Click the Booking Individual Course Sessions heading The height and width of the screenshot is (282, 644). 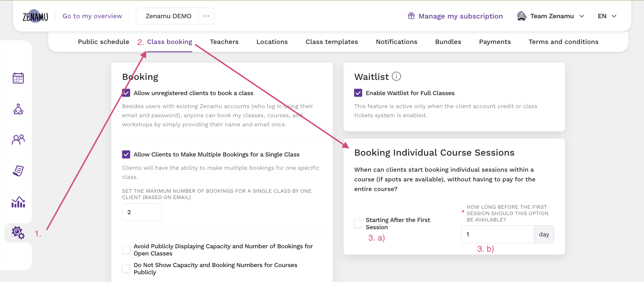434,153
